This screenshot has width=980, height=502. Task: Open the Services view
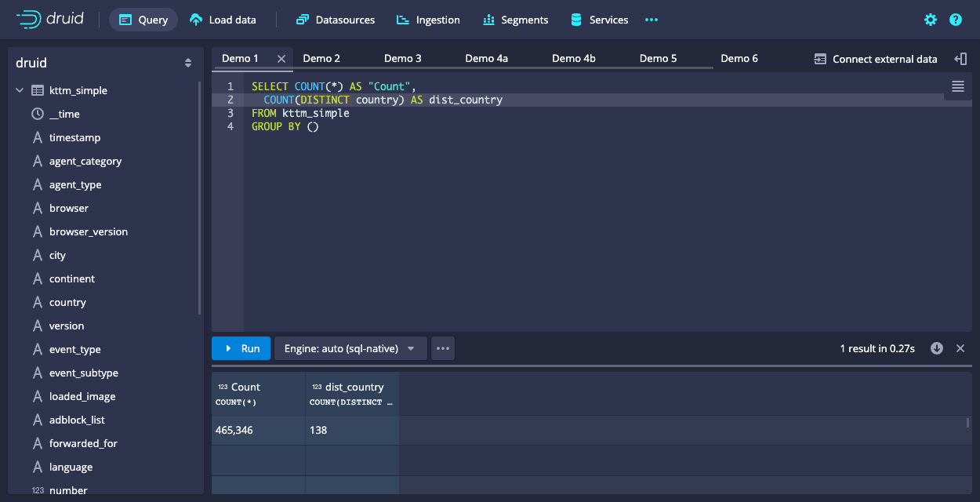tap(599, 20)
